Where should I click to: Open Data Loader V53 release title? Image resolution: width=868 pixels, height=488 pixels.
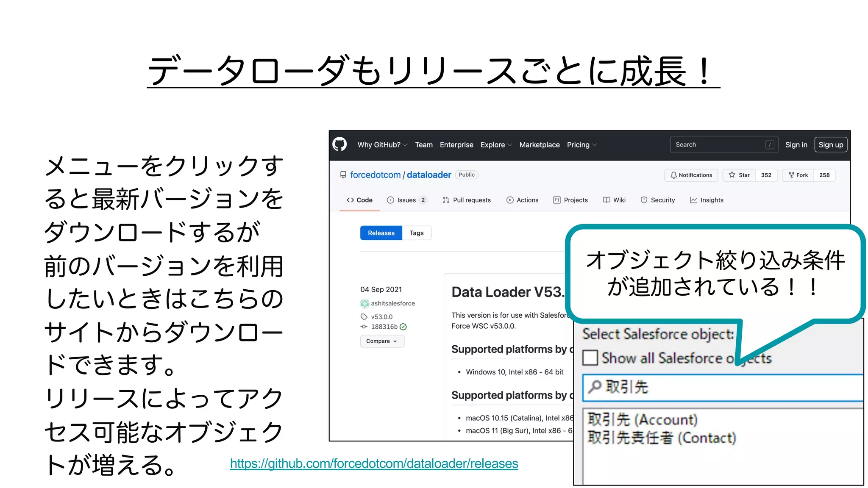pos(508,292)
